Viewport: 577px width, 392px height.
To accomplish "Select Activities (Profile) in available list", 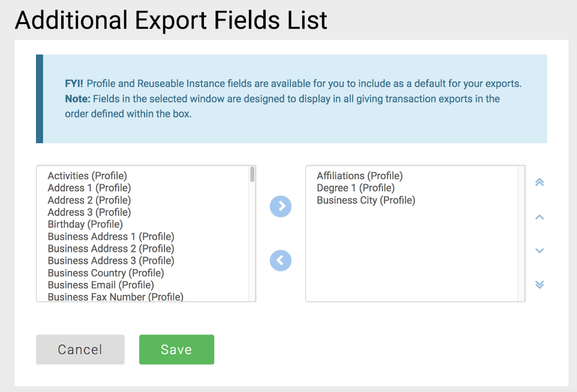I will coord(88,176).
